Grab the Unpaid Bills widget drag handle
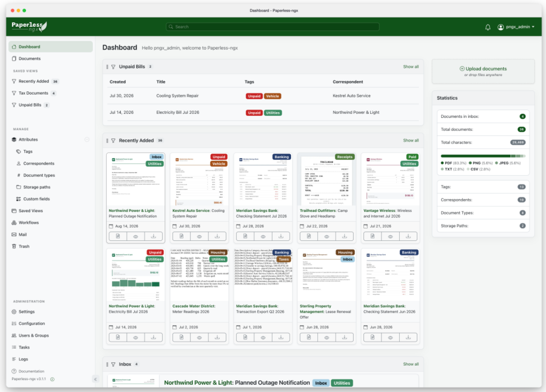This screenshot has height=392, width=546. pyautogui.click(x=107, y=67)
